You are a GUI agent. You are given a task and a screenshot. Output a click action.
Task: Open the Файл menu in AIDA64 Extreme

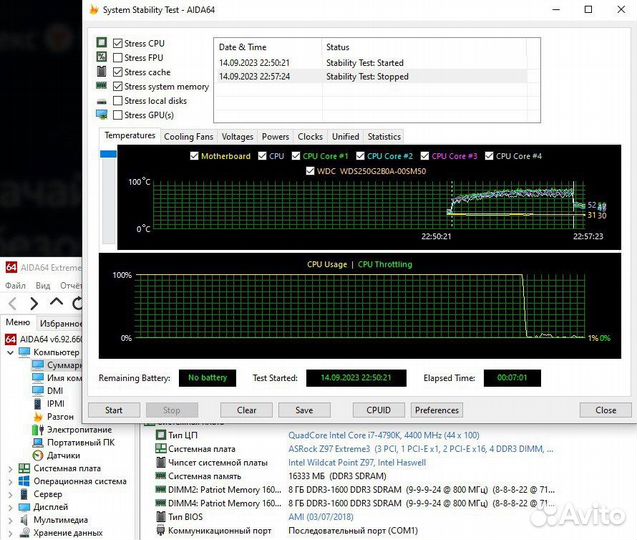(x=15, y=286)
